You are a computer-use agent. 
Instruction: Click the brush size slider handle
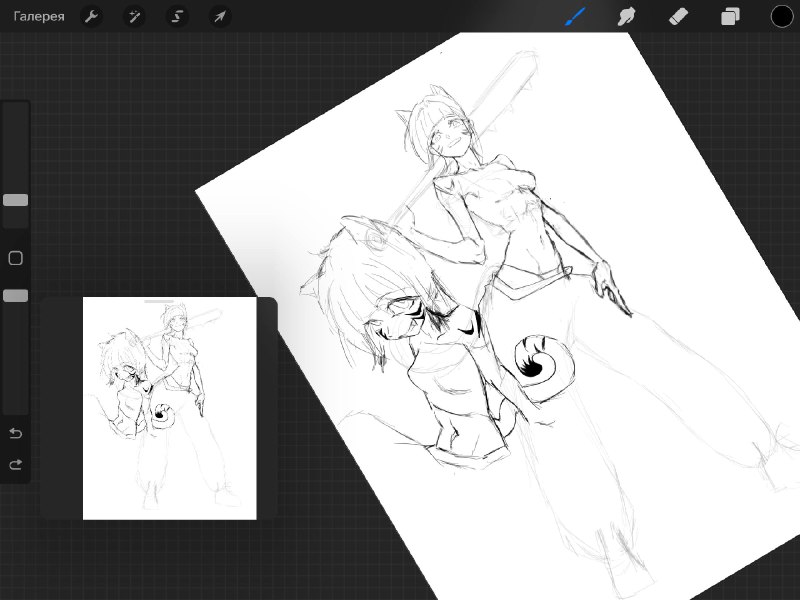click(16, 200)
